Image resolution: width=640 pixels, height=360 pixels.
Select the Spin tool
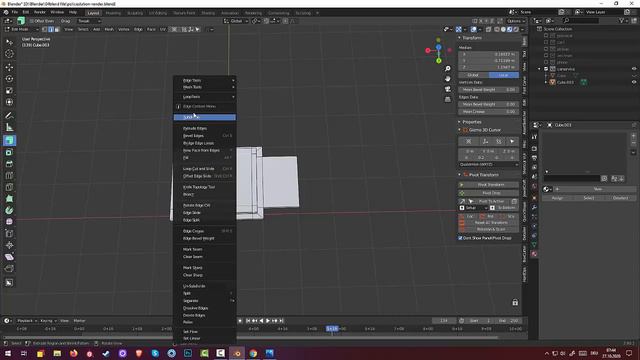click(x=9, y=210)
